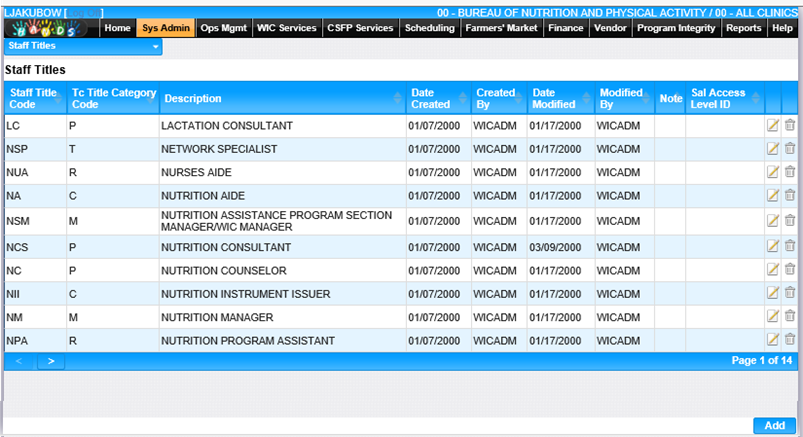Open the Help menu
803x437 pixels.
tap(782, 28)
